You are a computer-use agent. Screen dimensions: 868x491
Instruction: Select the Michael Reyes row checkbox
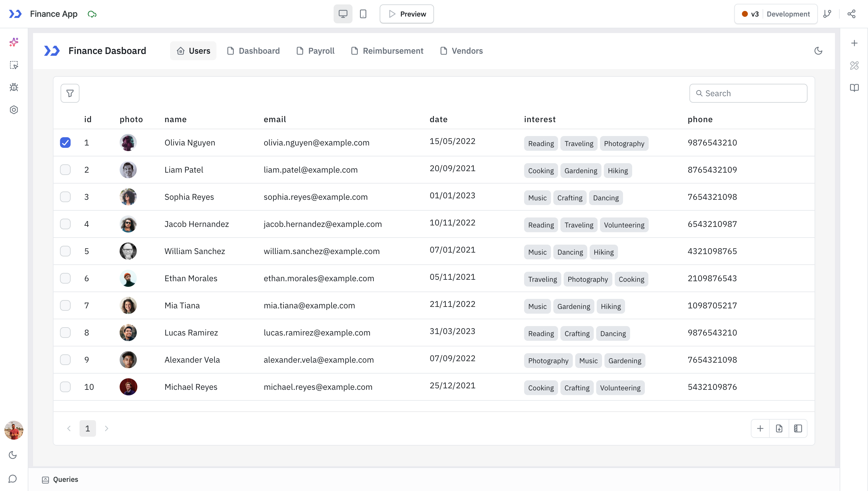pos(65,387)
